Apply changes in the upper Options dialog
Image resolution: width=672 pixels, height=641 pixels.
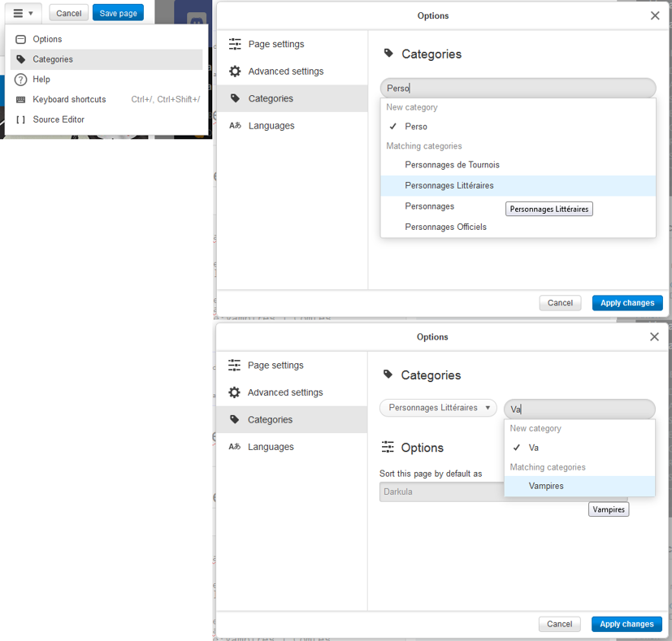(627, 303)
